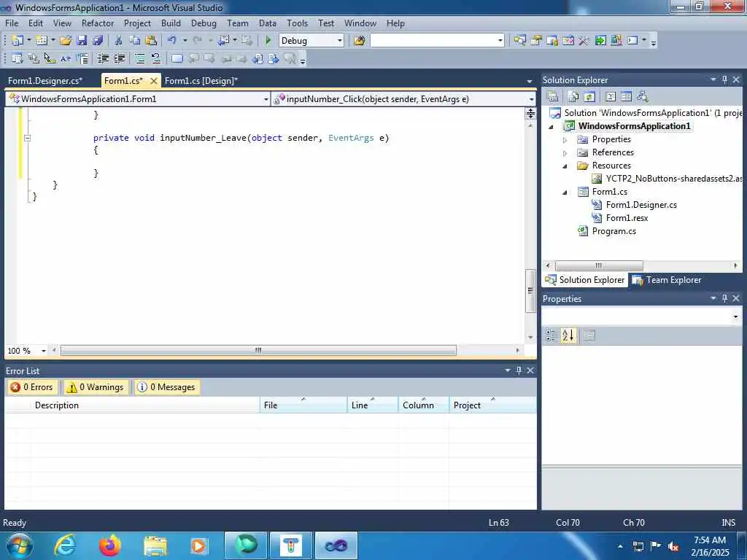Click the Save All toolbar icon
The width and height of the screenshot is (747, 560).
coord(98,41)
